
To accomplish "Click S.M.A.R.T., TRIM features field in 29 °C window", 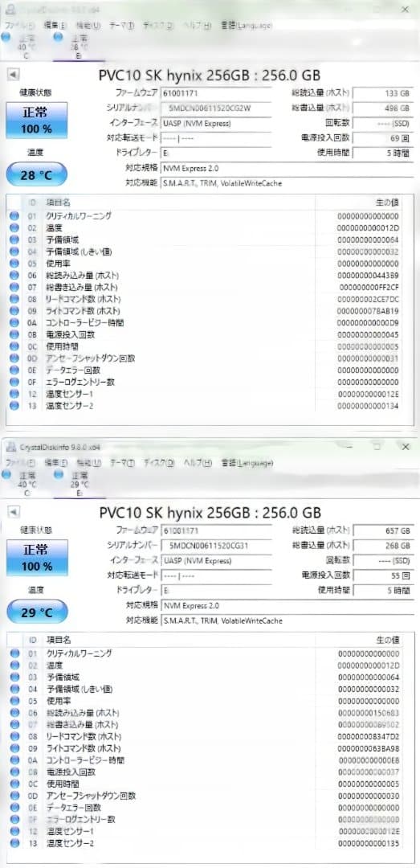I will point(287,620).
